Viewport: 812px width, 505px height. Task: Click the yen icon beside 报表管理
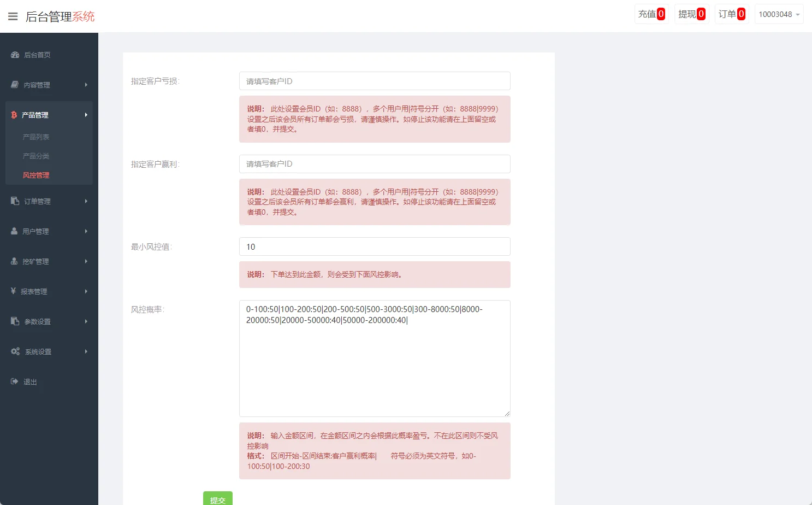pos(14,291)
